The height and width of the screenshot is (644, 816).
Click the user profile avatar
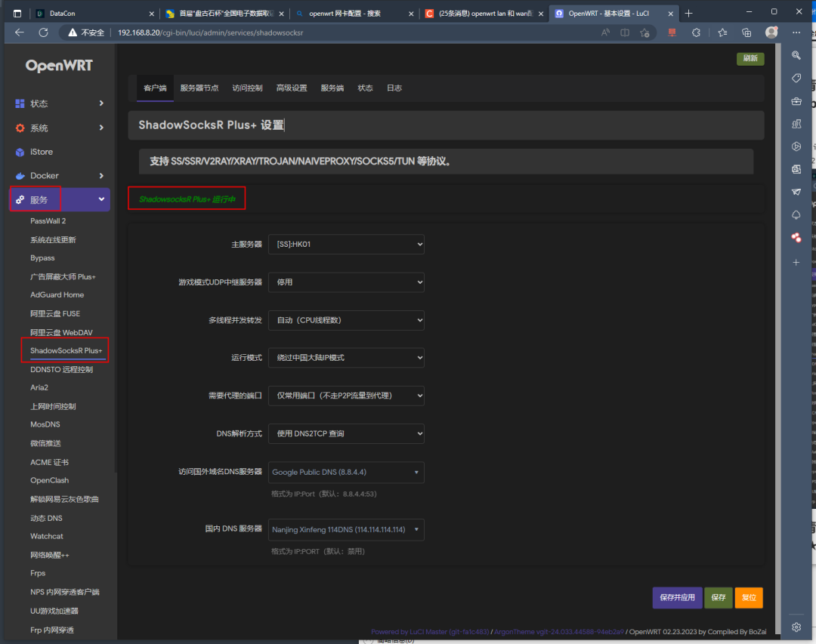(x=771, y=32)
